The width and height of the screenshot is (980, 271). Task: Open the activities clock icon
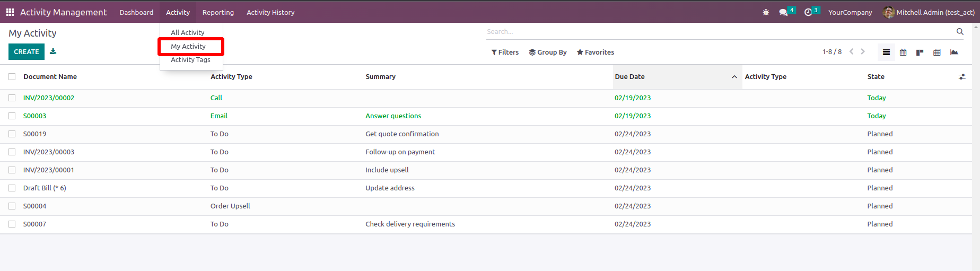[808, 12]
